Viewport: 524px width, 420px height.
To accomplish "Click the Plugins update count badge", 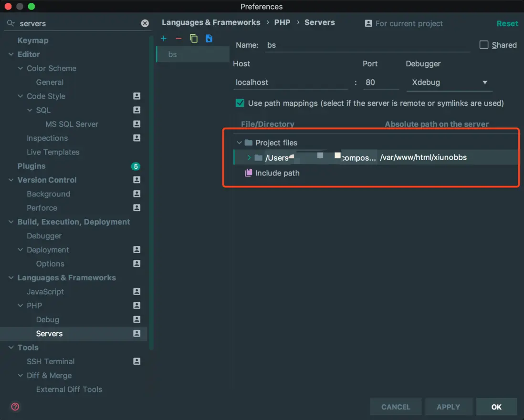I will tap(136, 166).
